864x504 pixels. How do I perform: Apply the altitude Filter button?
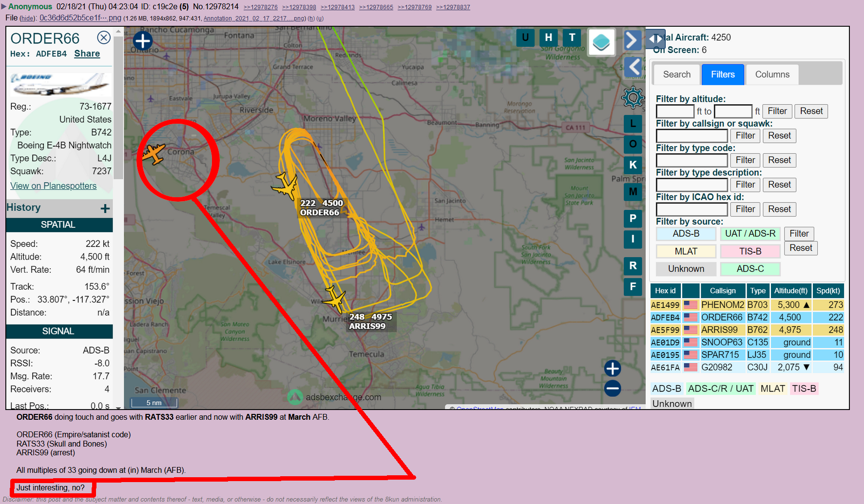pos(777,111)
